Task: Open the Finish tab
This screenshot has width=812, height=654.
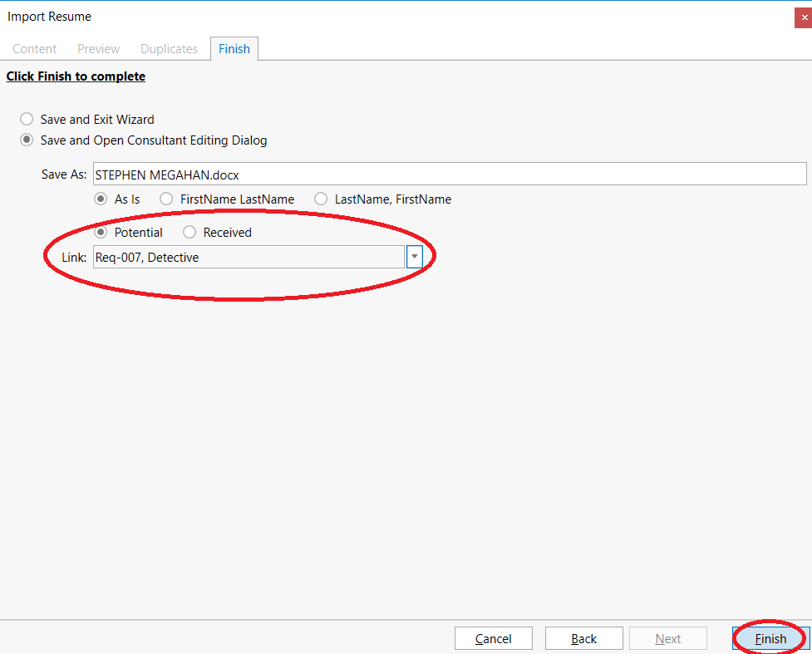Action: 234,49
